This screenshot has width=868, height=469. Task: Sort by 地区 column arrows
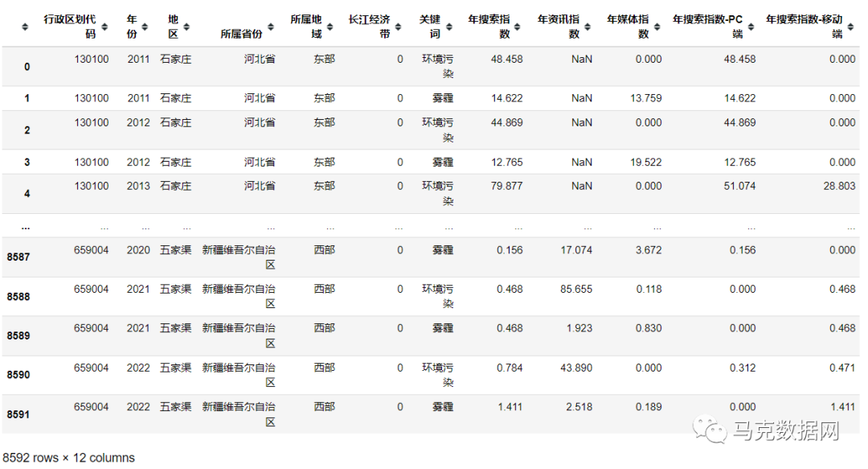pos(186,27)
